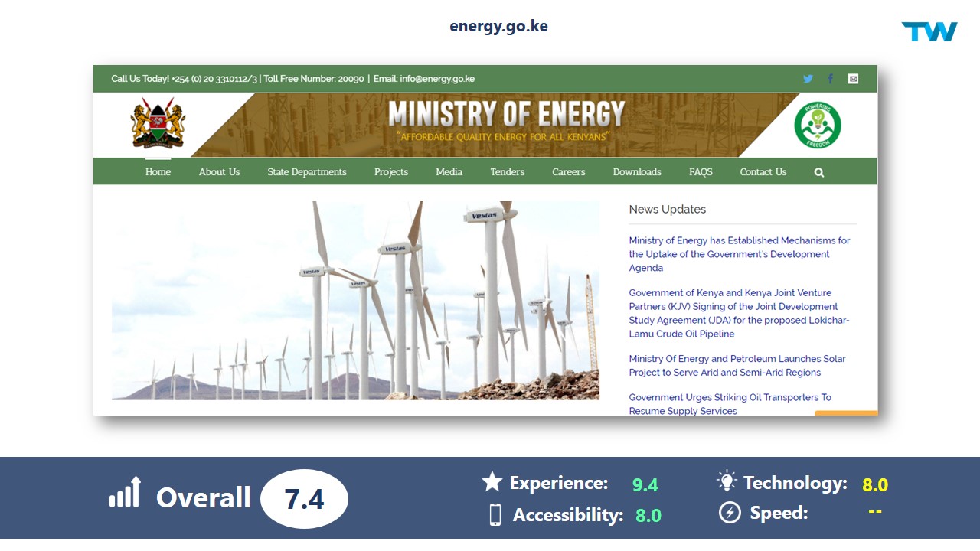The width and height of the screenshot is (980, 551).
Task: Click the Powering Freedom green logo
Action: click(x=817, y=126)
